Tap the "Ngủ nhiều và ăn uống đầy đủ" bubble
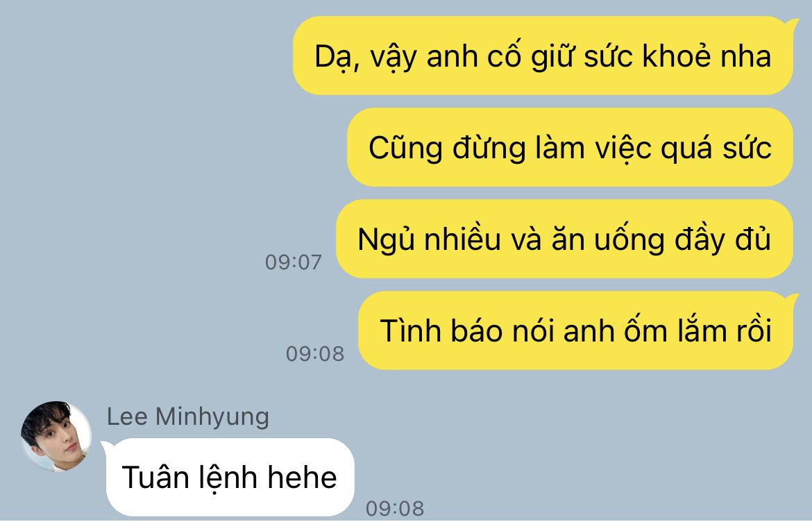This screenshot has height=522, width=812. pyautogui.click(x=564, y=239)
